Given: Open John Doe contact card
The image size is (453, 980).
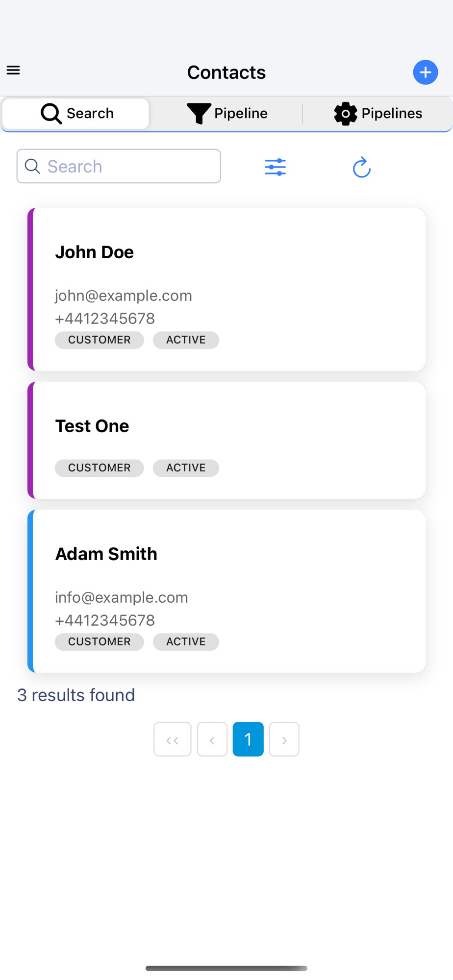Looking at the screenshot, I should [226, 289].
